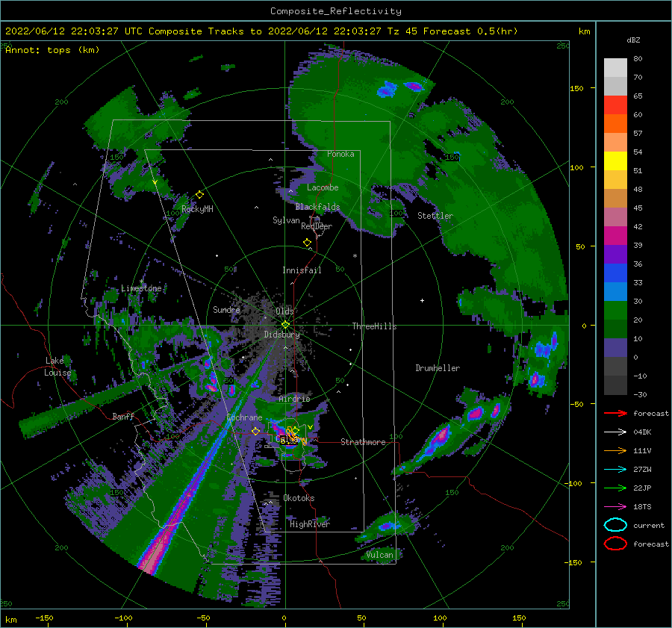Click the cyan 27ZW track arrow
The width and height of the screenshot is (672, 628).
pyautogui.click(x=615, y=470)
